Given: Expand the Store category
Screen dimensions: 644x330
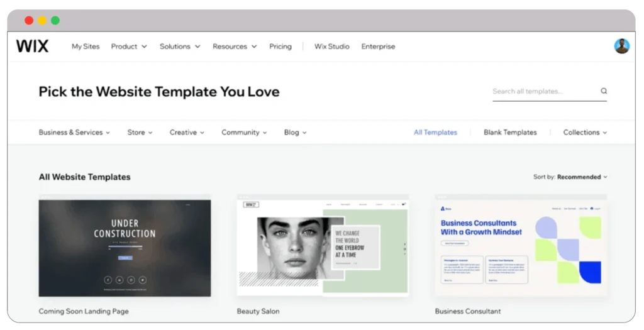Looking at the screenshot, I should pyautogui.click(x=140, y=132).
